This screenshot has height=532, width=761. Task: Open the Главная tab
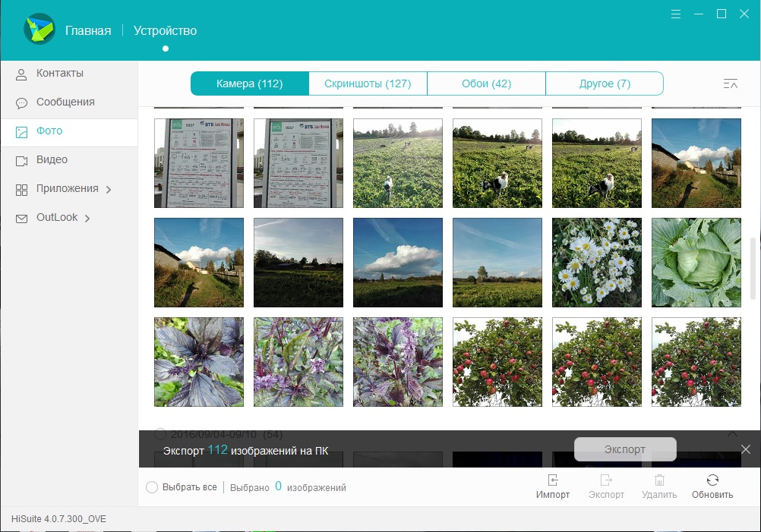pos(88,30)
